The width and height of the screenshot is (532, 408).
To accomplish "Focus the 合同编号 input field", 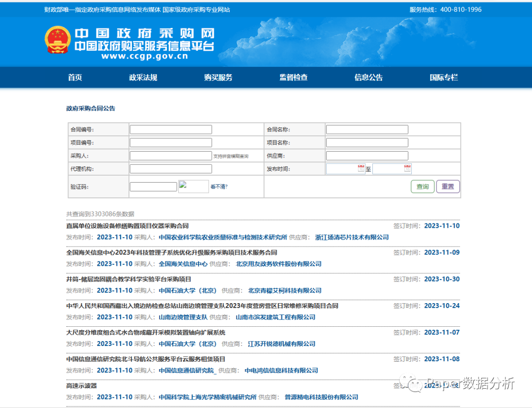I will 171,129.
